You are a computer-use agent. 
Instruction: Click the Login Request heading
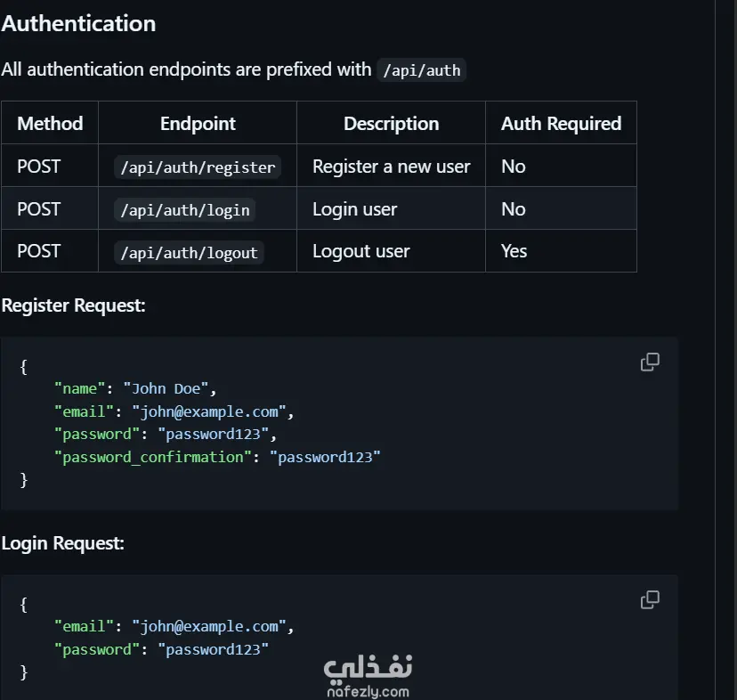(x=62, y=543)
